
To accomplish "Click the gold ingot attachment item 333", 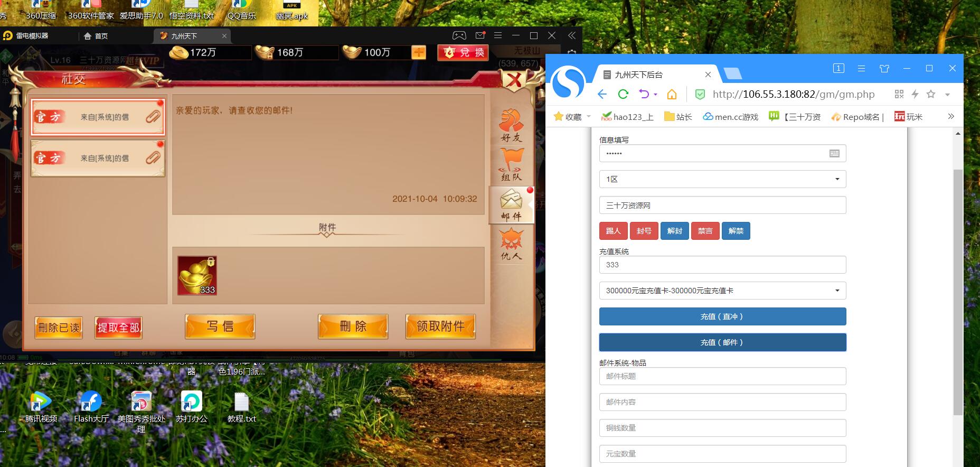I will pyautogui.click(x=197, y=275).
